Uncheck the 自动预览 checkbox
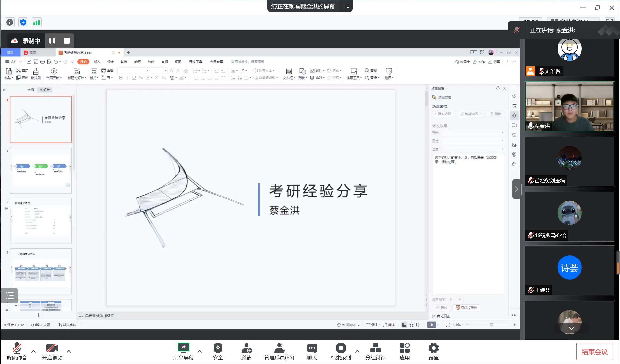Viewport: 620px width, 364px height. 434,316
